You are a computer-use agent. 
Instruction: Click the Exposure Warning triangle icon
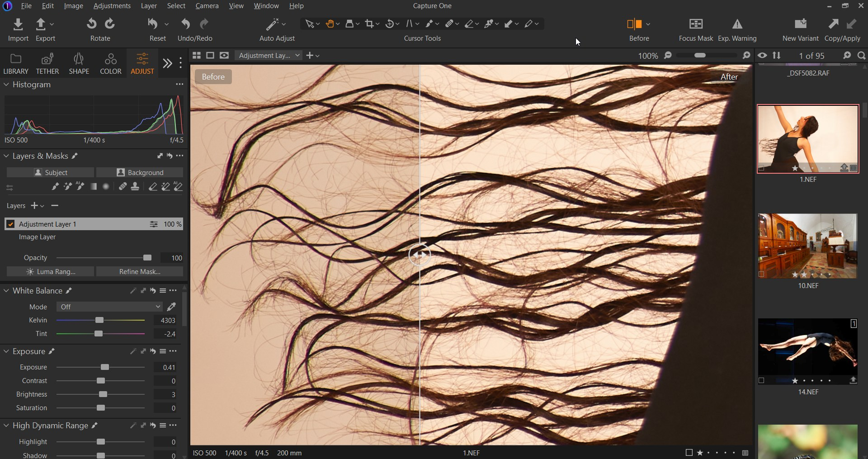pos(737,24)
